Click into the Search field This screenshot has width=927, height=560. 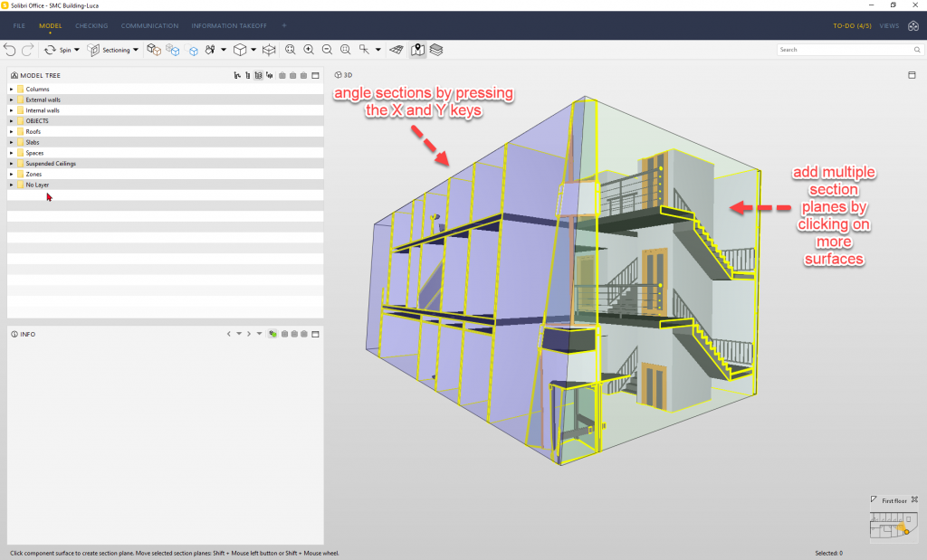pos(849,50)
